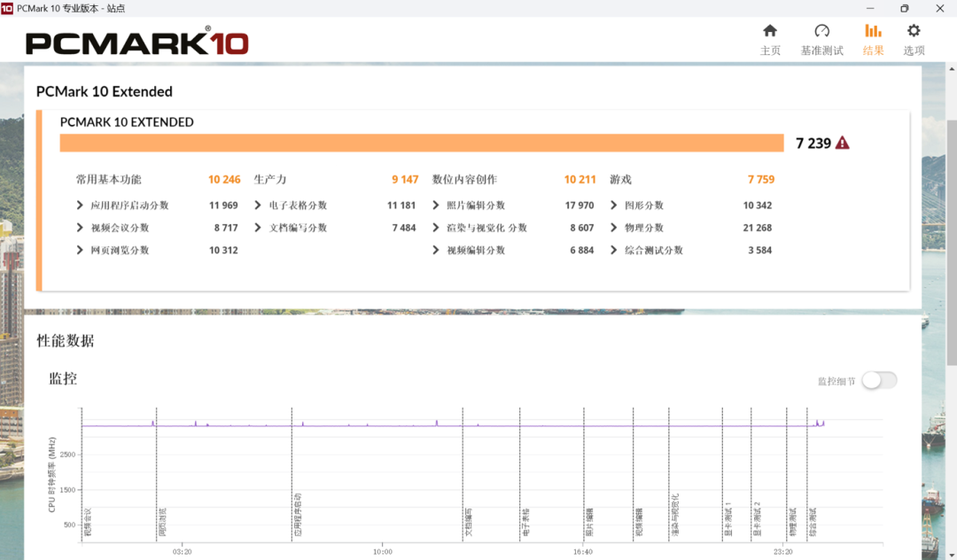Click the 物理分数 value 21 268
957x560 pixels.
click(758, 228)
